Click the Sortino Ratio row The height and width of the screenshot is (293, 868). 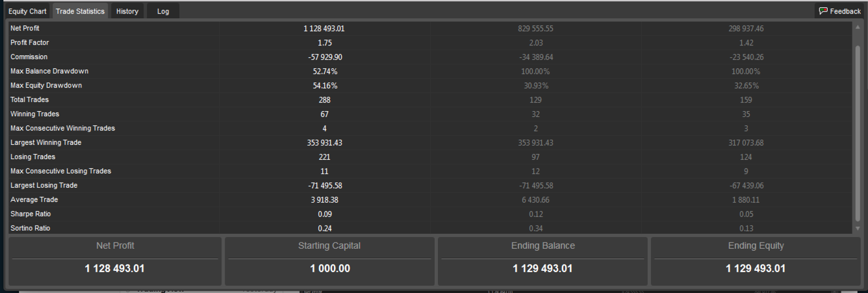point(430,228)
